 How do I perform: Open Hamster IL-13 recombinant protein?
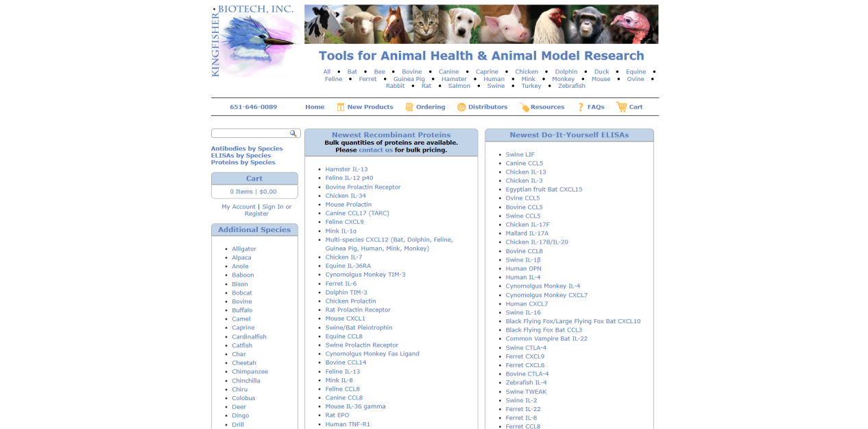pyautogui.click(x=346, y=170)
